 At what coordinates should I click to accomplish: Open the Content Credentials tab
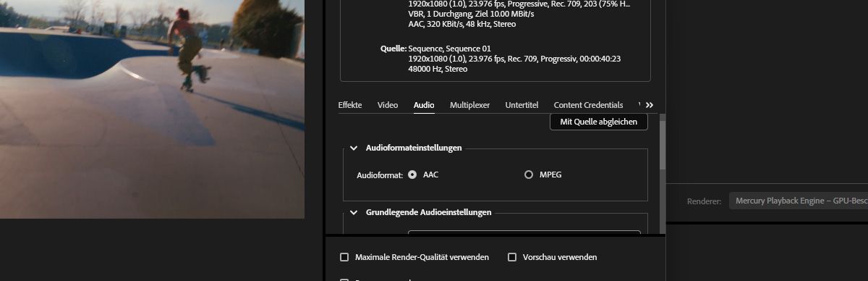point(588,105)
